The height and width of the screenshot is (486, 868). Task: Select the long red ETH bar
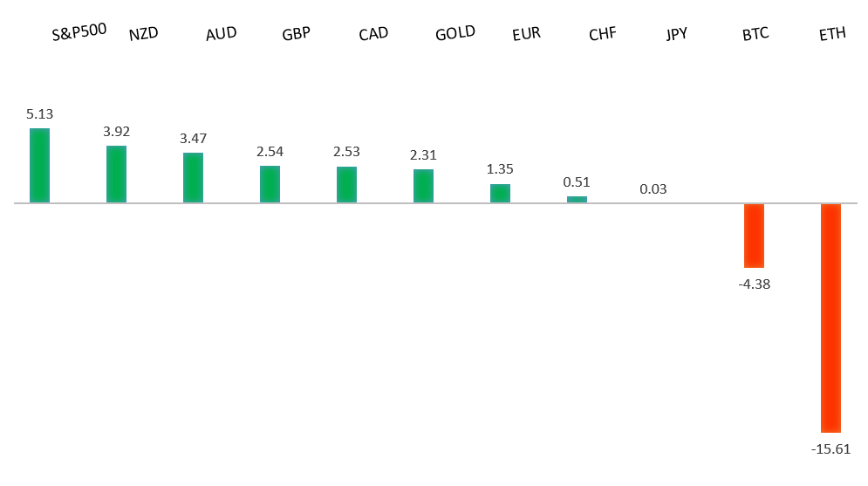point(830,318)
